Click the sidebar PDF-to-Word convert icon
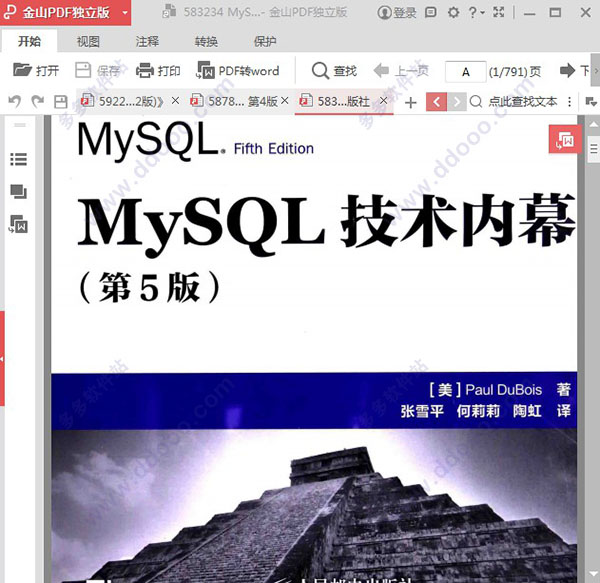This screenshot has height=583, width=600. [18, 225]
